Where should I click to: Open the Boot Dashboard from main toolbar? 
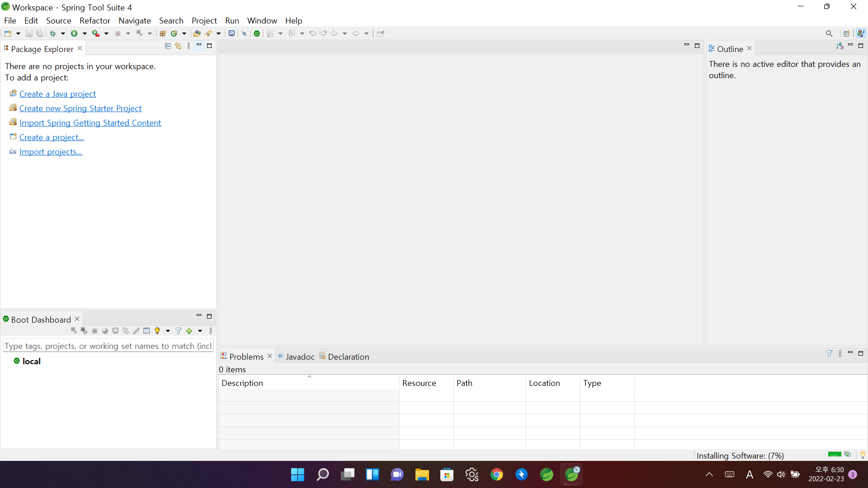coord(257,33)
